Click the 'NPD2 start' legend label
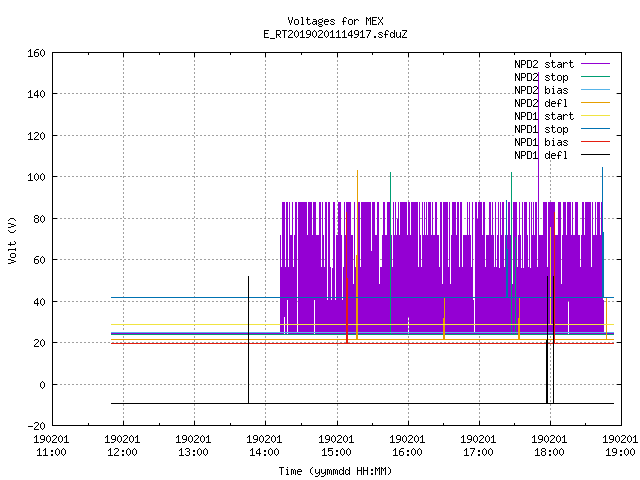Screen dimensions: 640x480 click(x=544, y=64)
